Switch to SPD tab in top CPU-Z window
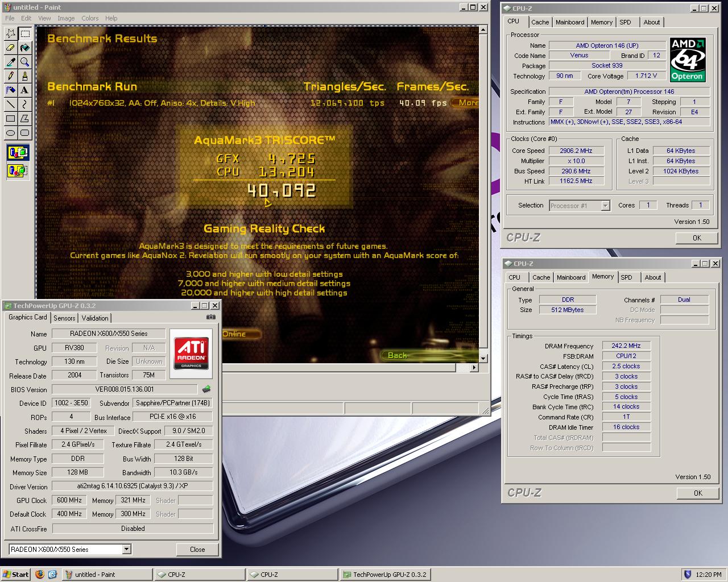The image size is (728, 582). (x=625, y=22)
